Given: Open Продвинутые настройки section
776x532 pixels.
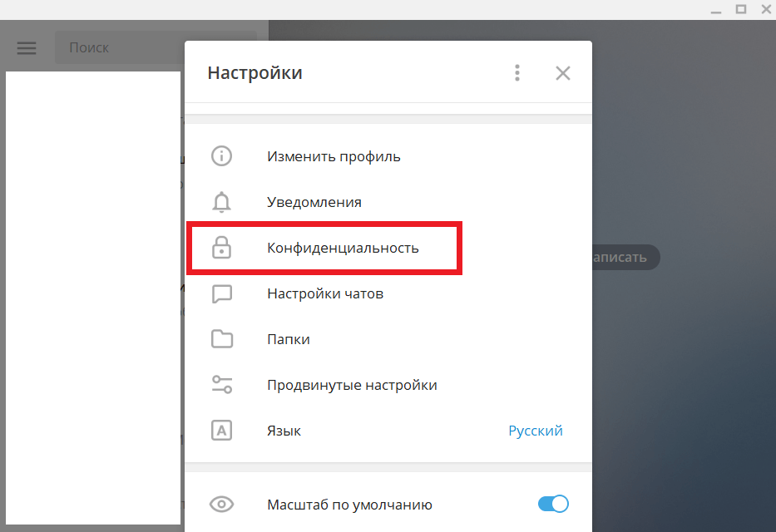Looking at the screenshot, I should click(352, 385).
